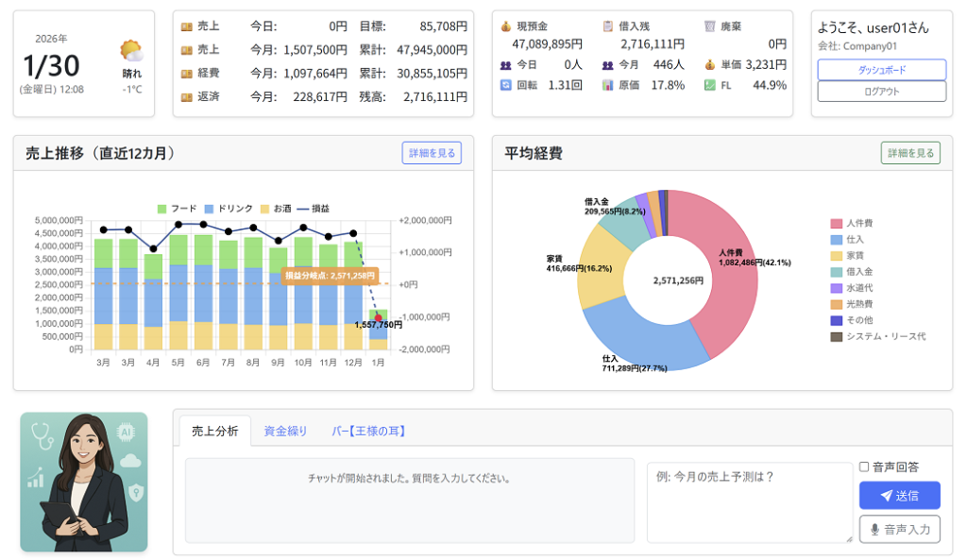
Task: Toggle the ドリンク series in chart legend
Action: click(x=210, y=208)
